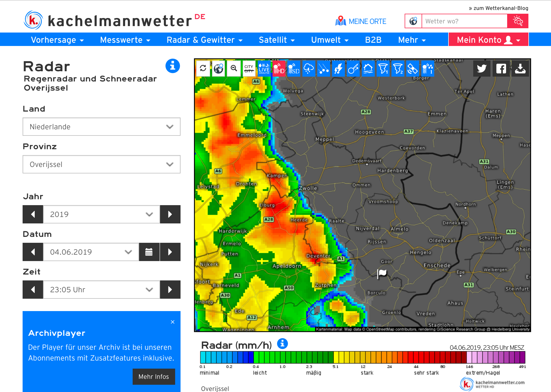Open the radar legend info icon
551x392 pixels.
point(282,344)
